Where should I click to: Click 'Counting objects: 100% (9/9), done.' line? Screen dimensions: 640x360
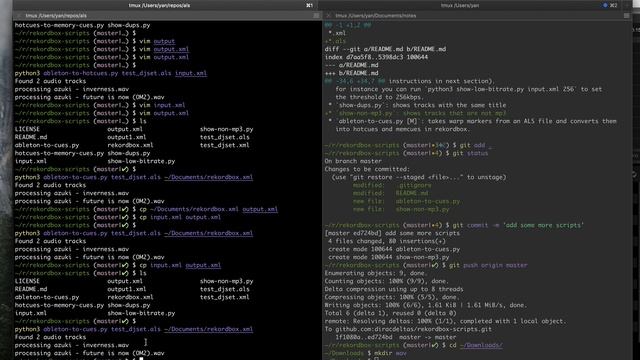pyautogui.click(x=387, y=281)
